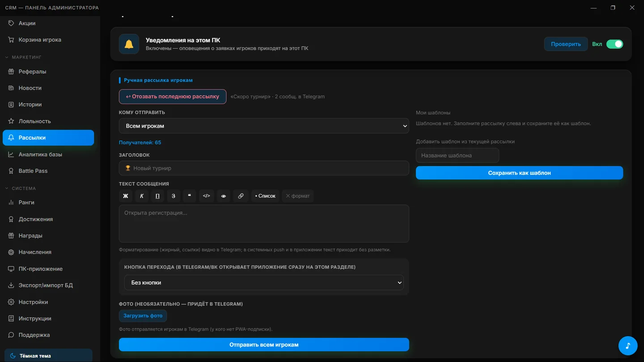Open the floating music note button
Image resolution: width=644 pixels, height=362 pixels.
tap(628, 346)
